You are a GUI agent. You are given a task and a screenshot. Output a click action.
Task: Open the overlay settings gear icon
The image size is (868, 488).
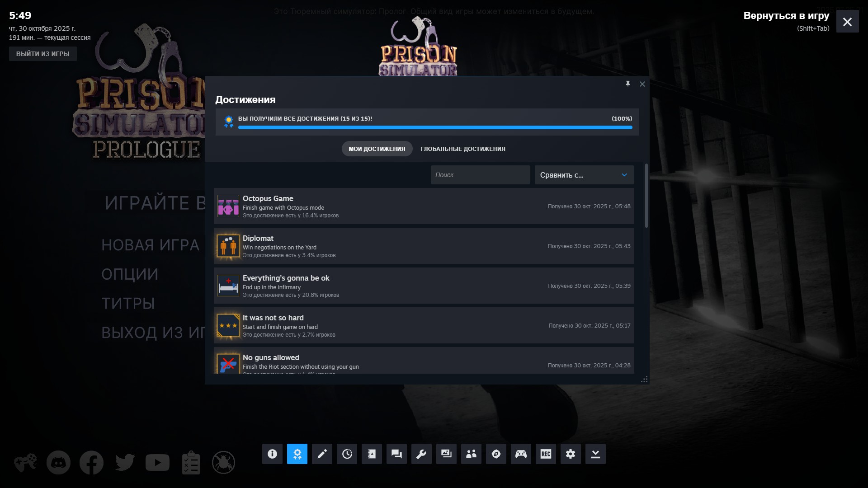pos(571,454)
